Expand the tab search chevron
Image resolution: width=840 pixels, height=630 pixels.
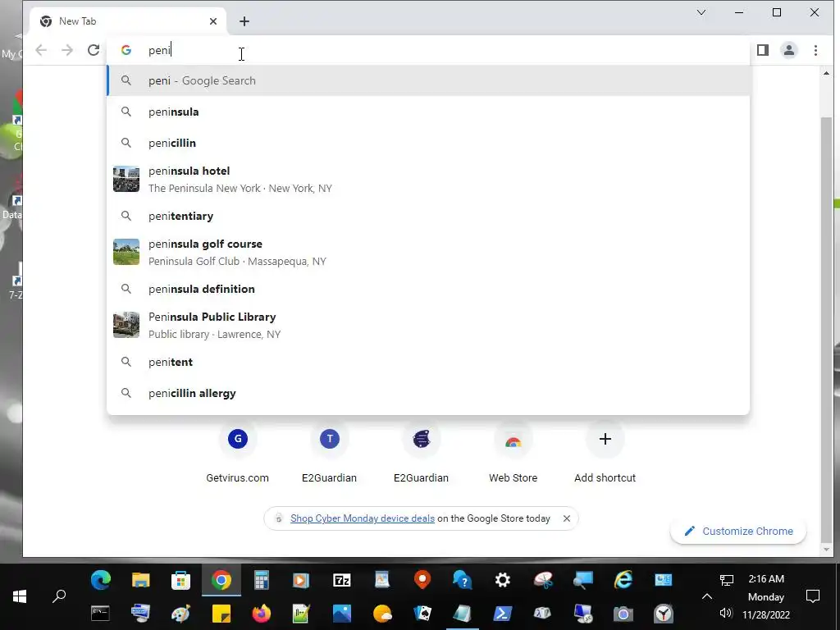[701, 12]
